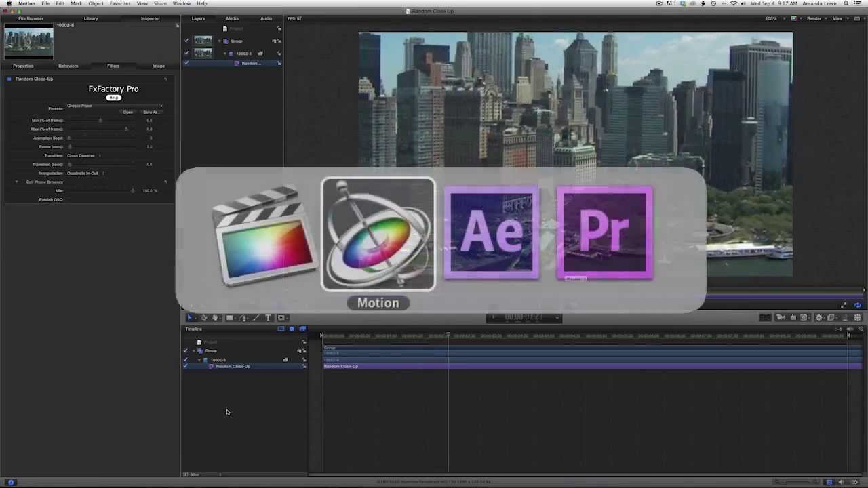Open the Notification Center list icon
The height and width of the screenshot is (488, 868).
coord(859,3)
